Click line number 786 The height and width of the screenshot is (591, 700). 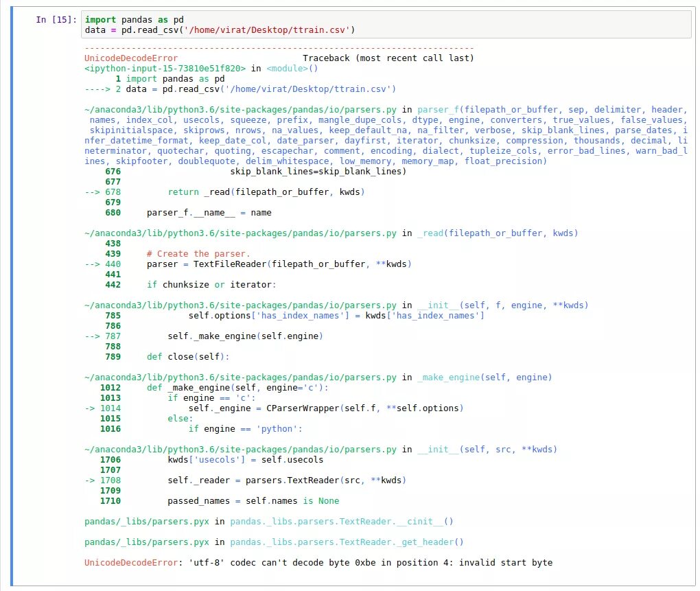point(113,326)
